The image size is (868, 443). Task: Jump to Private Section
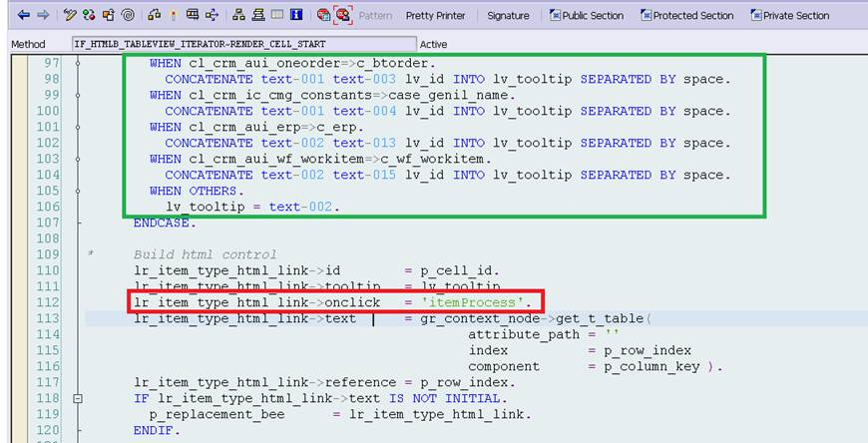790,16
